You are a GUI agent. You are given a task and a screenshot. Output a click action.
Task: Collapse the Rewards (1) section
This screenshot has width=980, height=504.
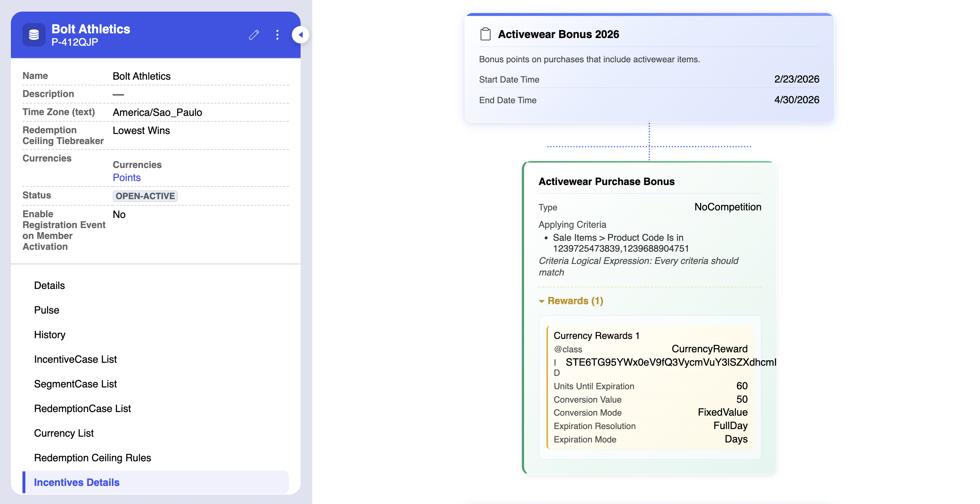click(571, 301)
